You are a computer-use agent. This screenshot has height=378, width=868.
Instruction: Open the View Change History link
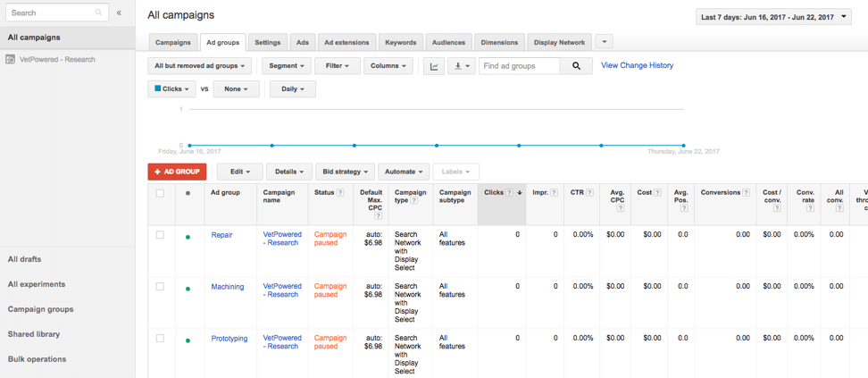pos(637,65)
